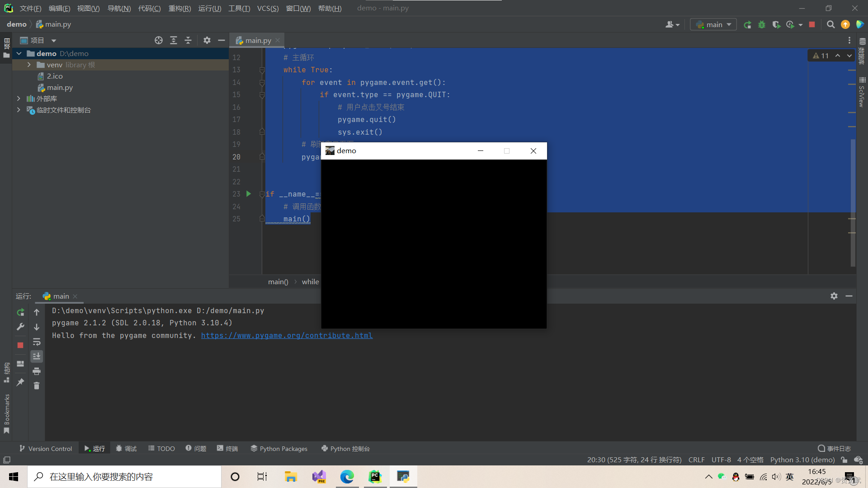Expand the venv library node
Image resolution: width=868 pixels, height=488 pixels.
tap(28, 64)
